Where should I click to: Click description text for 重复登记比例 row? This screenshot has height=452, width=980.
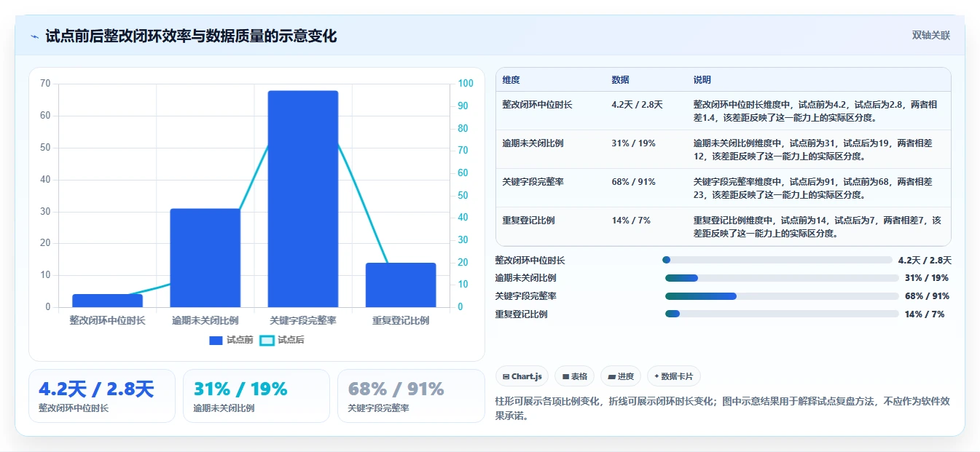tap(818, 227)
